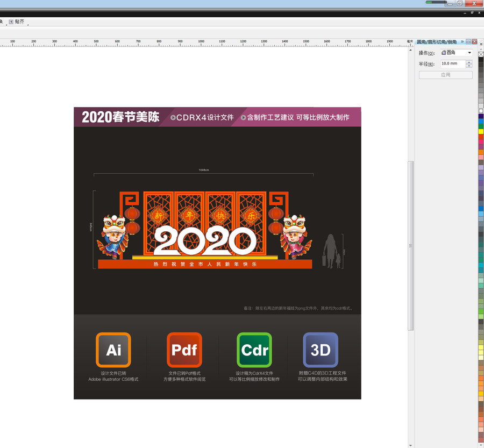Open the 操作 dropdown showing 圆角
This screenshot has height=448, width=484.
[x=457, y=53]
